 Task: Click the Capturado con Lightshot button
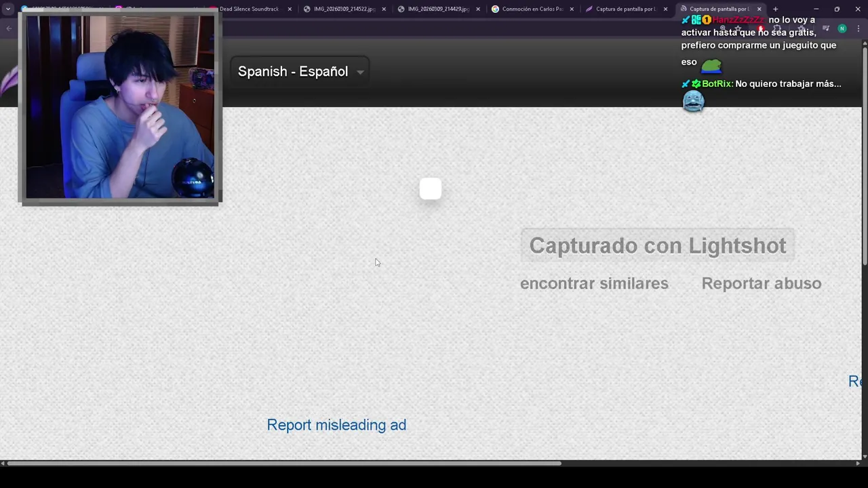click(x=657, y=245)
